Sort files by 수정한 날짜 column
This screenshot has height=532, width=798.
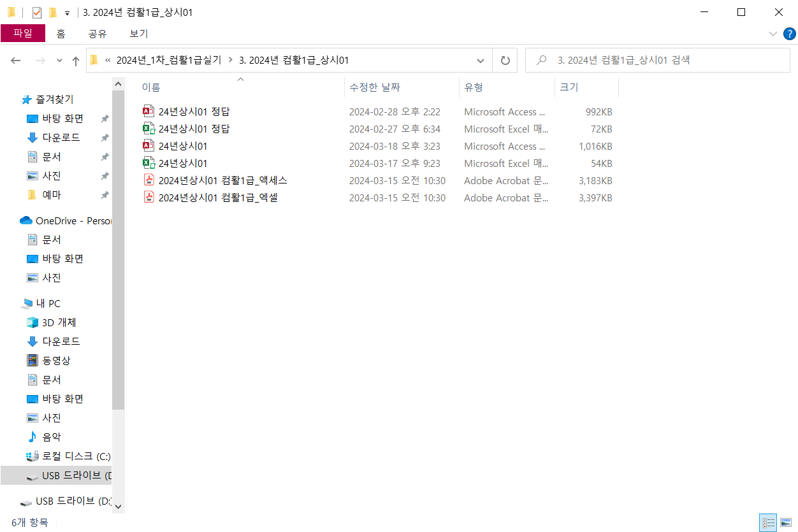pyautogui.click(x=375, y=87)
